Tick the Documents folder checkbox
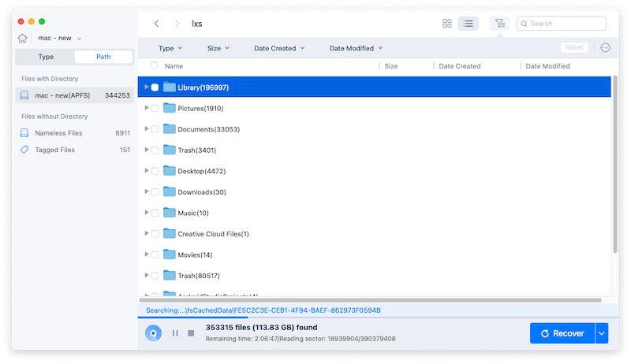The image size is (631, 364). point(155,129)
